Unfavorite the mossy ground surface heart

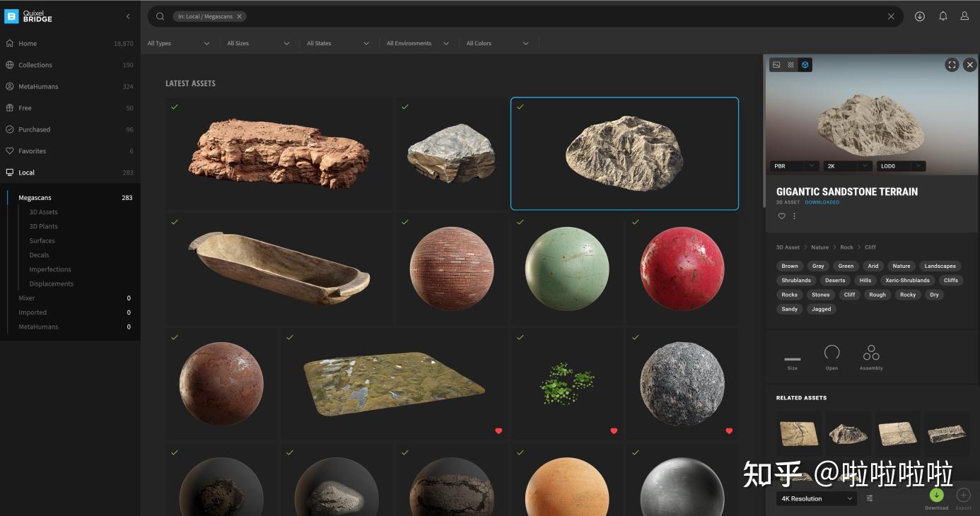(x=498, y=430)
